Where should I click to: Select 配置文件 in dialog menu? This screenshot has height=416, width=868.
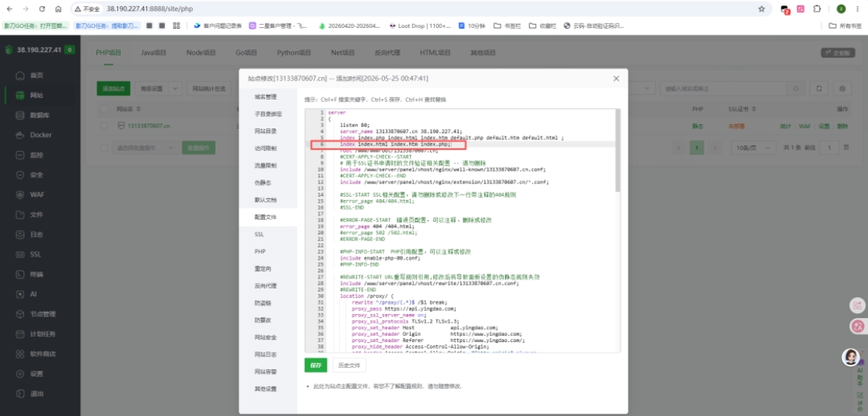click(x=268, y=217)
